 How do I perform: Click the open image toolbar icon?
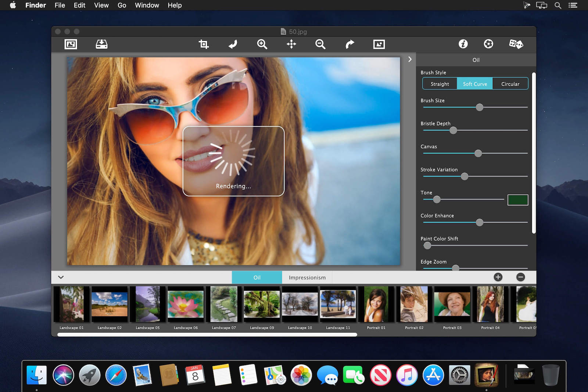pyautogui.click(x=71, y=44)
